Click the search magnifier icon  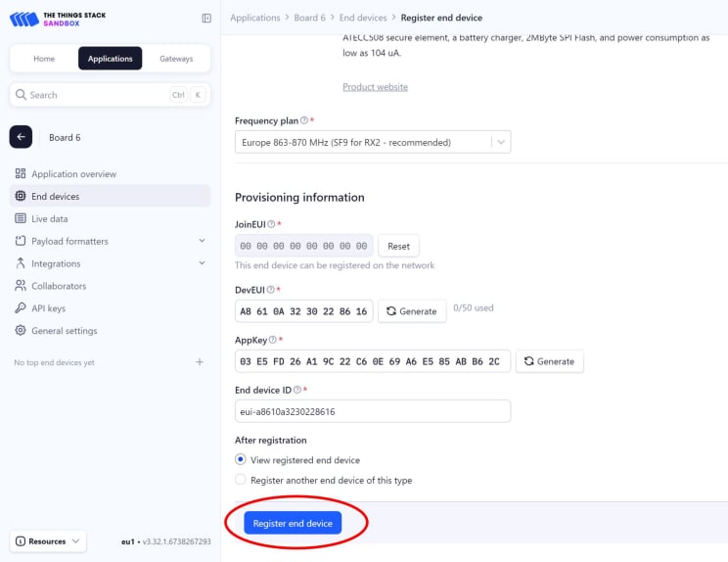tap(21, 95)
